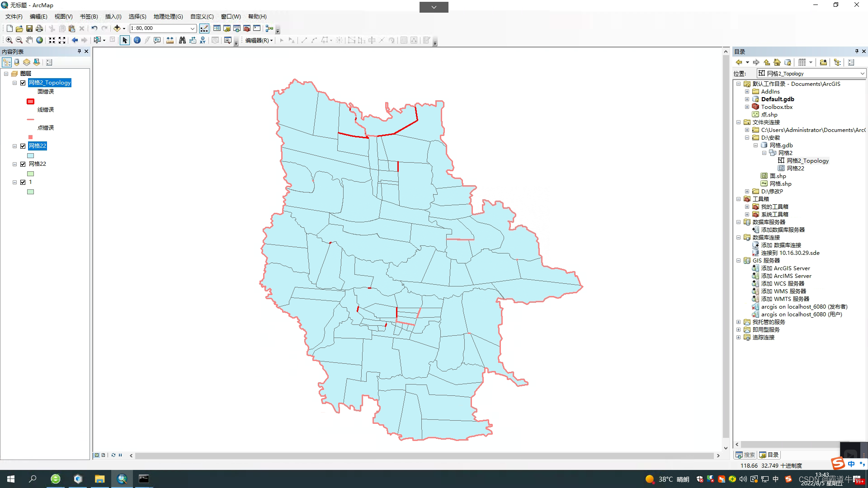The height and width of the screenshot is (488, 868).
Task: Select the Zoom In tool
Action: (9, 40)
